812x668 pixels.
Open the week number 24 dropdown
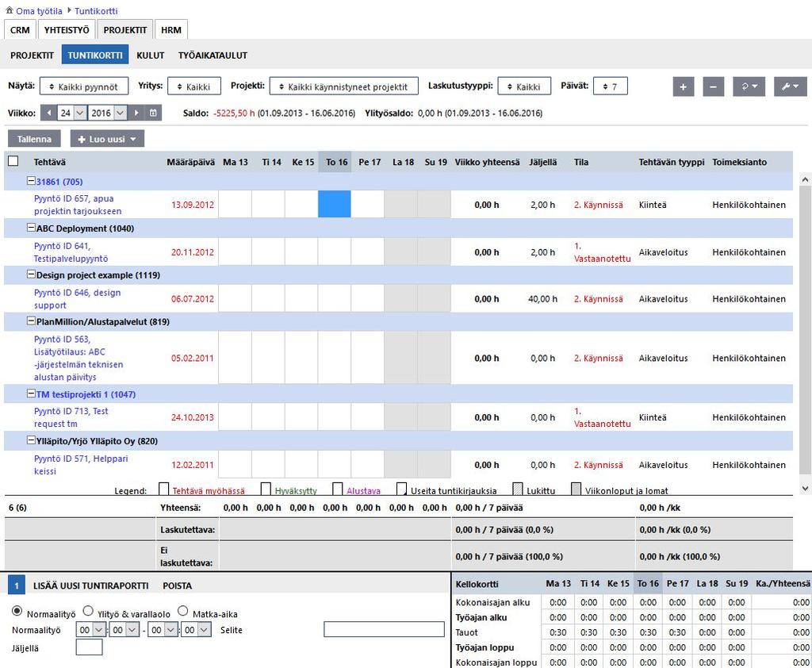click(x=71, y=113)
